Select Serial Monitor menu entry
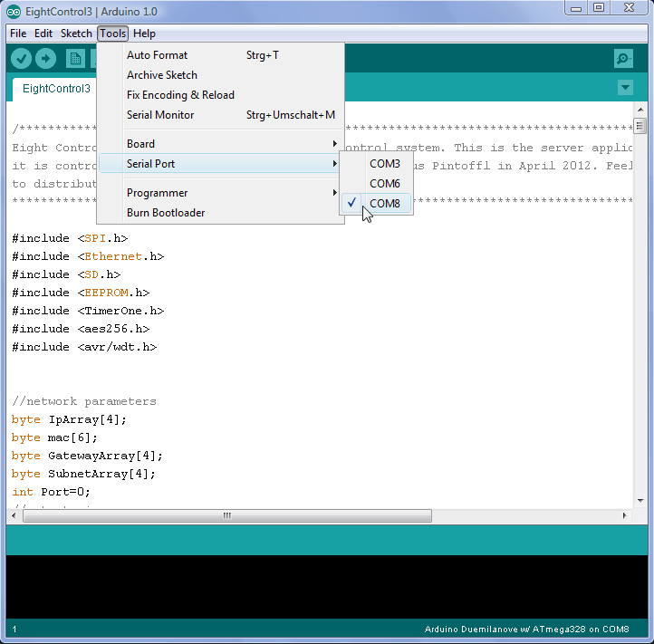The image size is (654, 644). pos(220,115)
